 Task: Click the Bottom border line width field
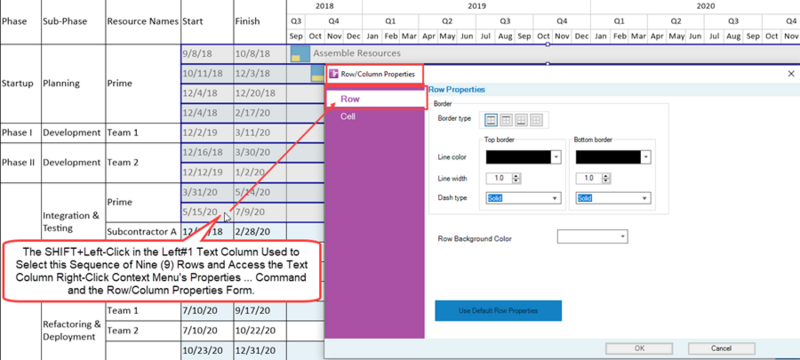[x=589, y=178]
